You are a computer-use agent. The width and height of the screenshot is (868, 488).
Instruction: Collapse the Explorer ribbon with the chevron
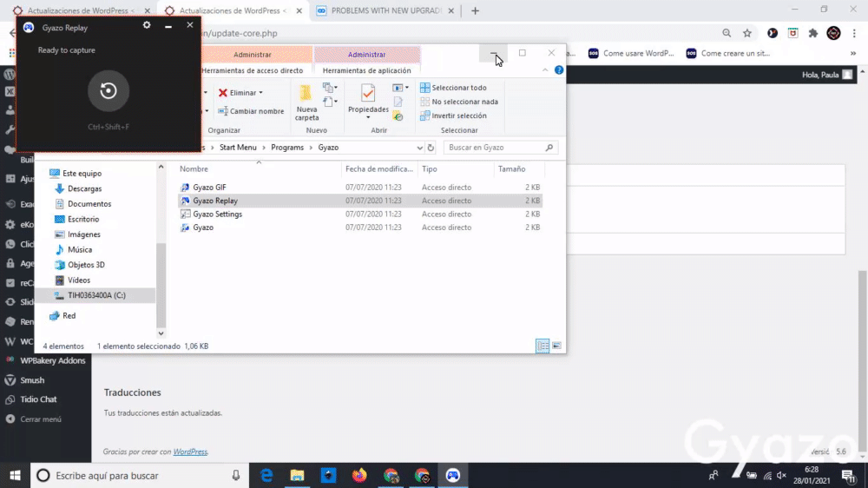tap(545, 69)
